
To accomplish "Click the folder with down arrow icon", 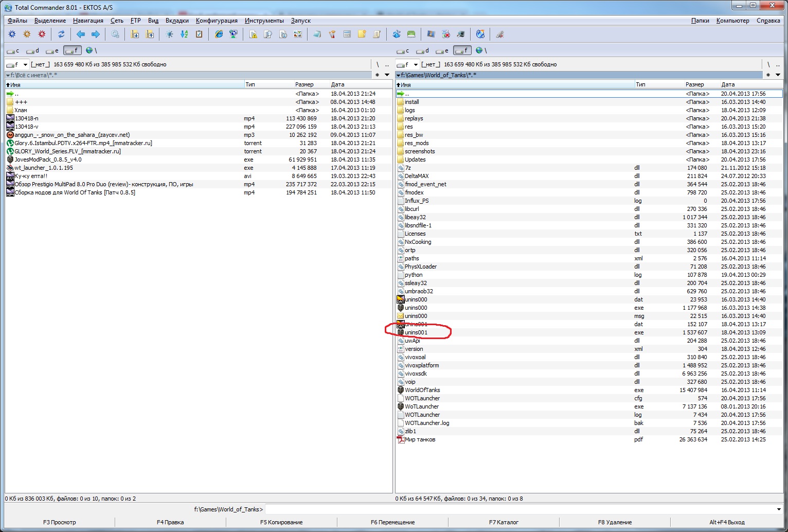I will tap(135, 34).
